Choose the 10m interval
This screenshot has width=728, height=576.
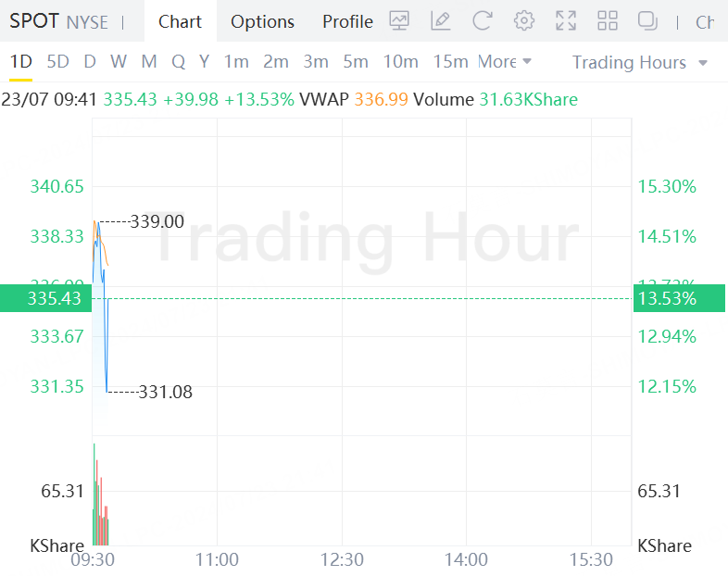point(401,61)
